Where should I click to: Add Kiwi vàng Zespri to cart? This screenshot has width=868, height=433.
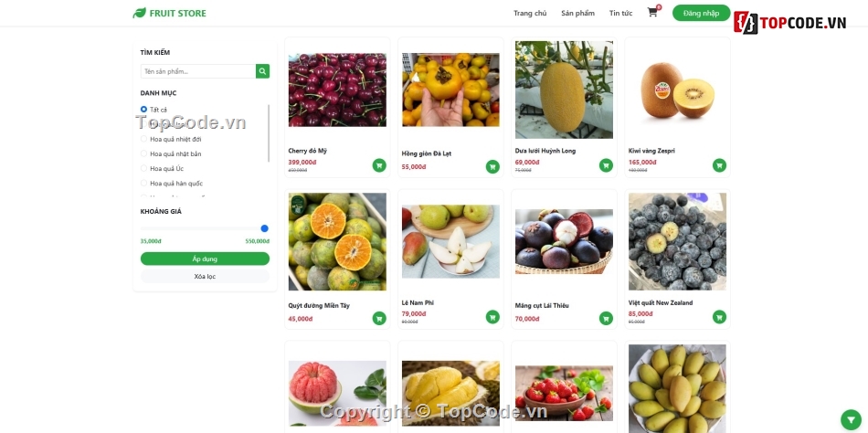[719, 165]
